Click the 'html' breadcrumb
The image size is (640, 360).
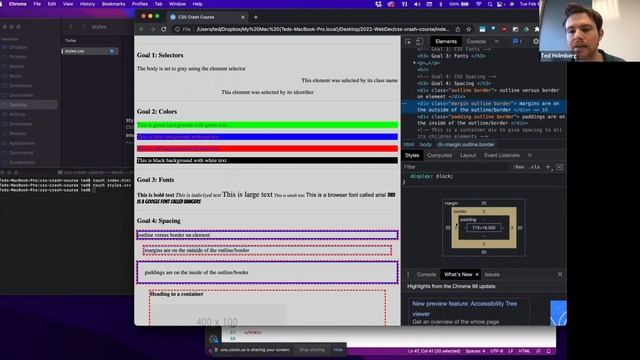(409, 144)
